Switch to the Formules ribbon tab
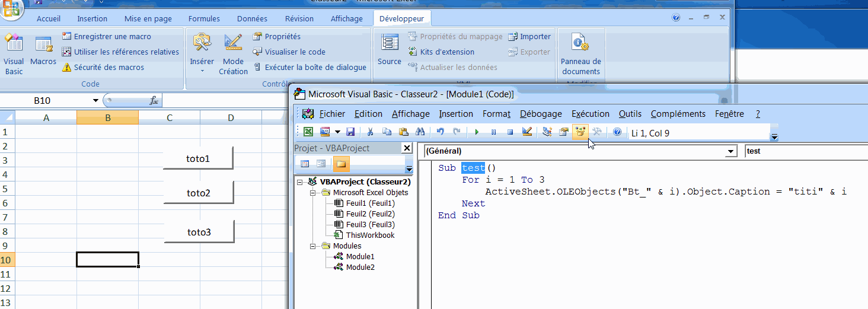This screenshot has height=309, width=868. pyautogui.click(x=204, y=18)
